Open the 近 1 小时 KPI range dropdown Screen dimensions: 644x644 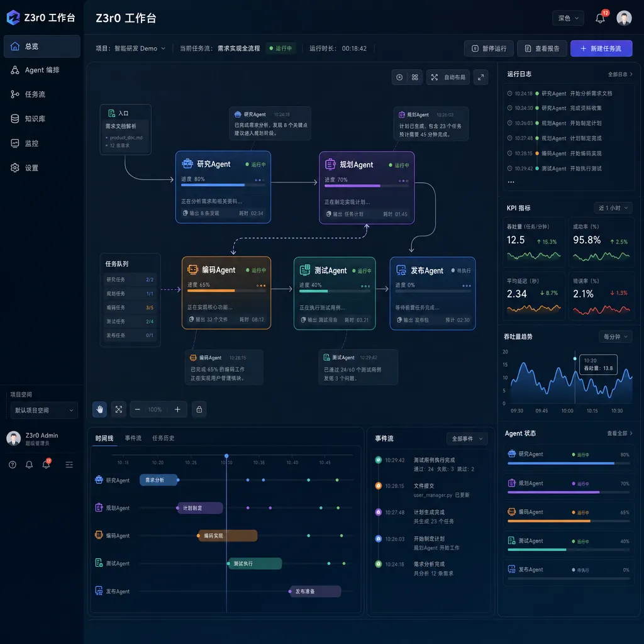pos(613,208)
